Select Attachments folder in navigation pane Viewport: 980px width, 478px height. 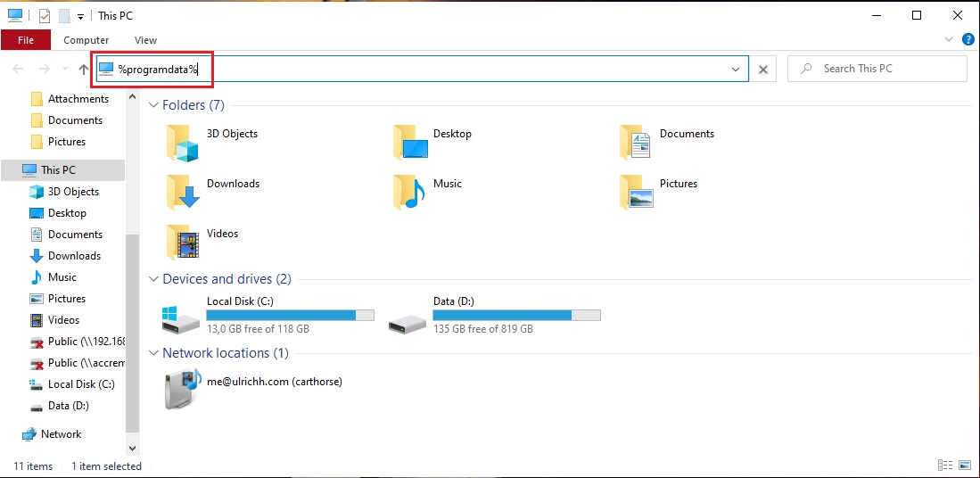click(70, 99)
